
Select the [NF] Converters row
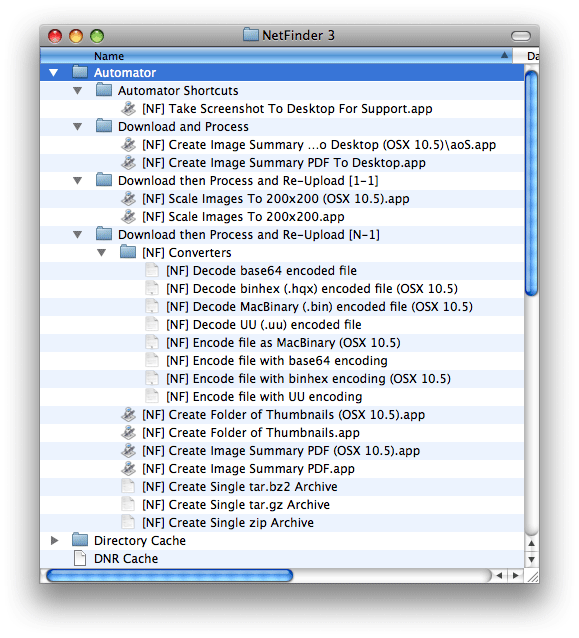tap(282, 252)
